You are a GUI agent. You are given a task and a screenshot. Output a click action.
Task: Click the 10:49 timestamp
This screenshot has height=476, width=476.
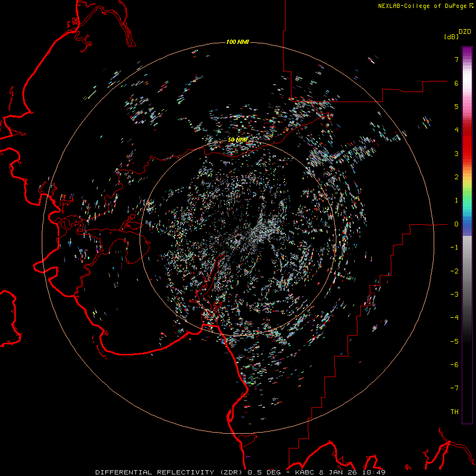373,472
